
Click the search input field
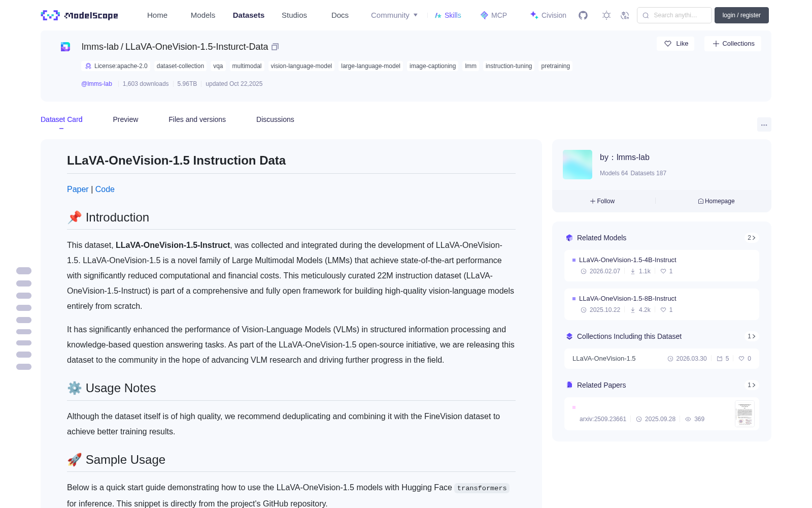[x=674, y=15]
